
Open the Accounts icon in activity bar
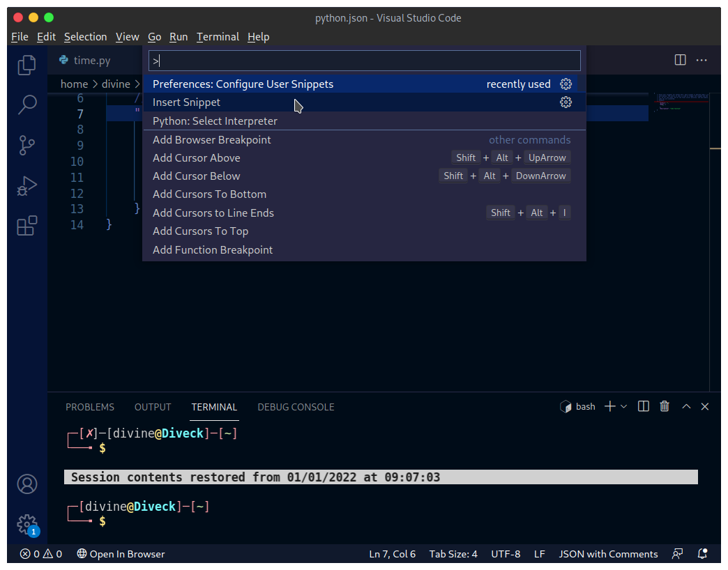(x=27, y=484)
